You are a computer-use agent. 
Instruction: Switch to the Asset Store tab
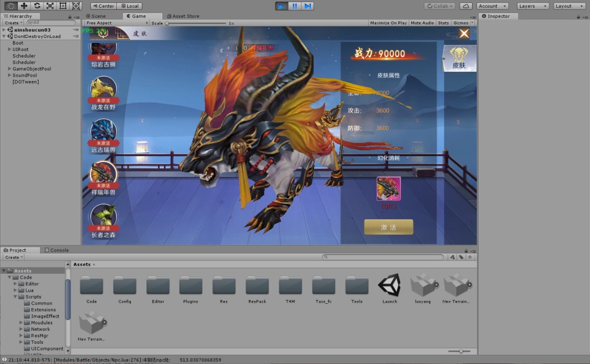tap(183, 16)
